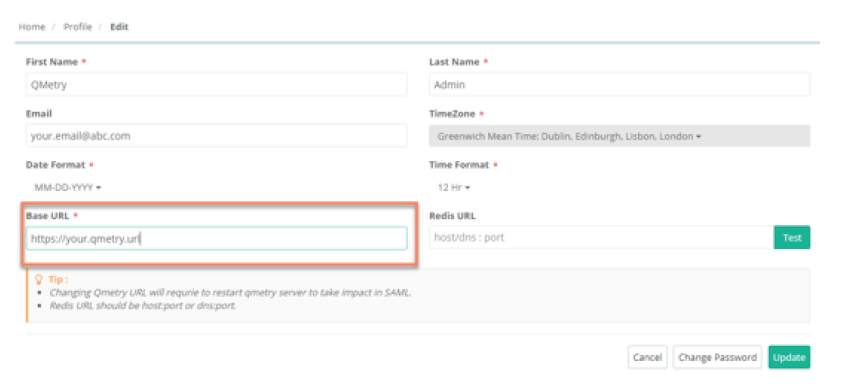Click the lightbulb Tip icon
The image size is (849, 387).
(x=39, y=279)
